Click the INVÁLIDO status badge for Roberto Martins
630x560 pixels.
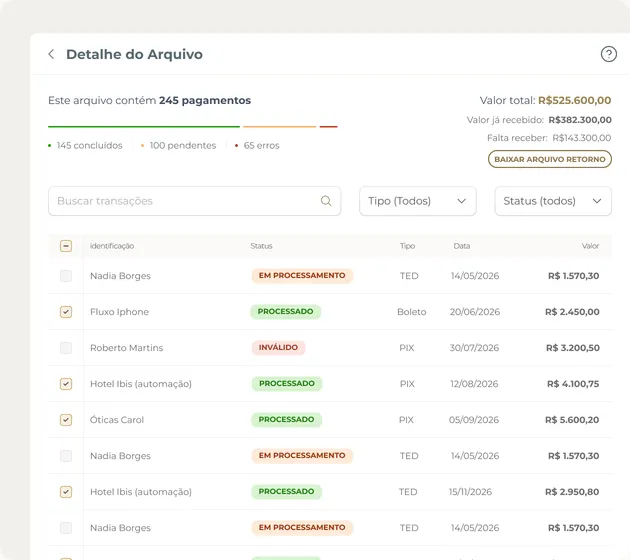278,347
